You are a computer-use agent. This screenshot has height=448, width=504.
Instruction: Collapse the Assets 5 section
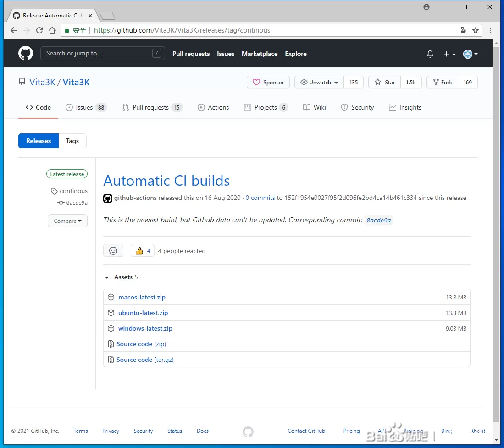(122, 277)
